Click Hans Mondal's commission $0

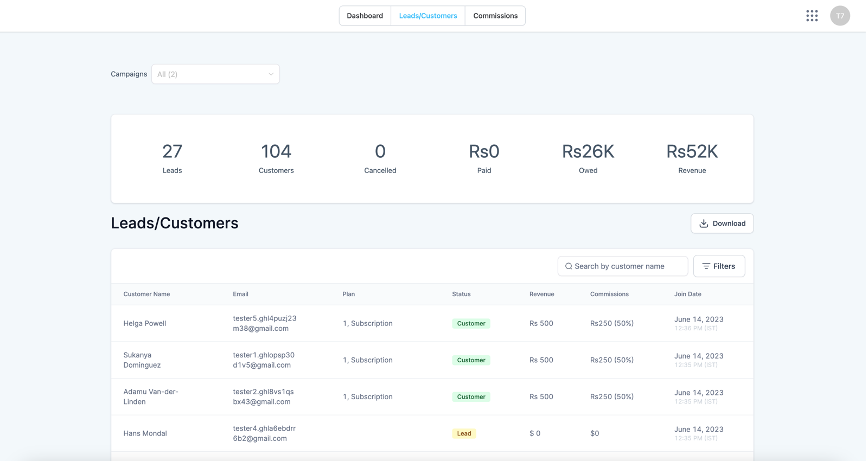coord(595,433)
